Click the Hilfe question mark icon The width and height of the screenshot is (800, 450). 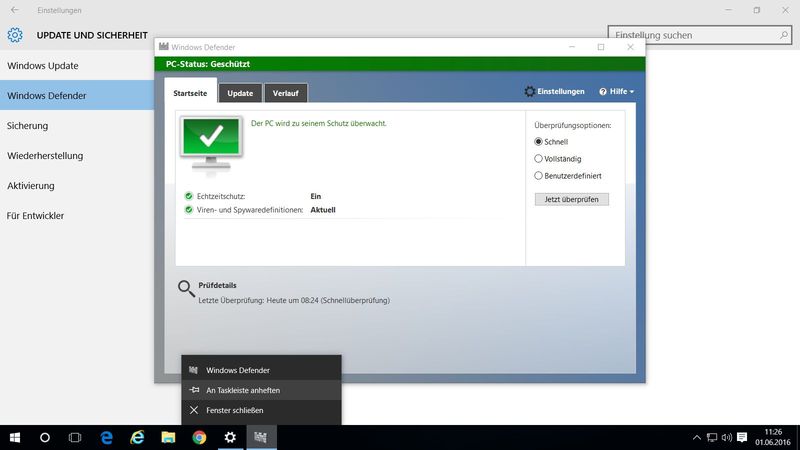603,92
